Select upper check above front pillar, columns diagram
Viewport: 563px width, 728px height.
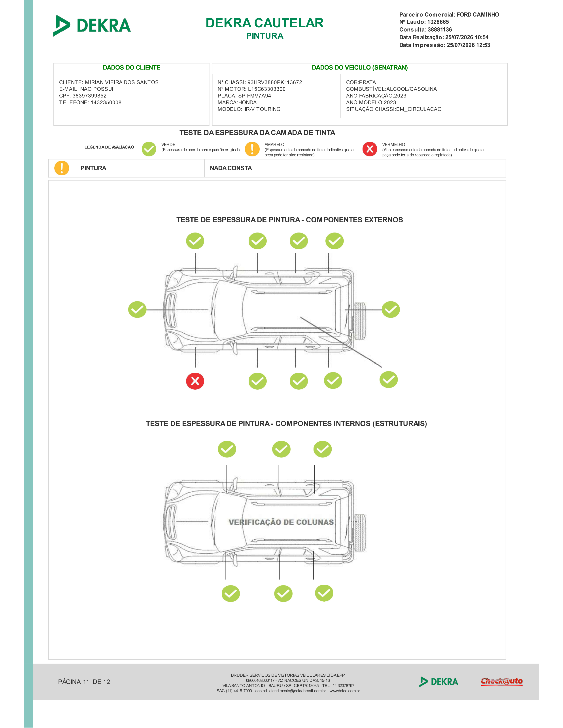tap(227, 449)
